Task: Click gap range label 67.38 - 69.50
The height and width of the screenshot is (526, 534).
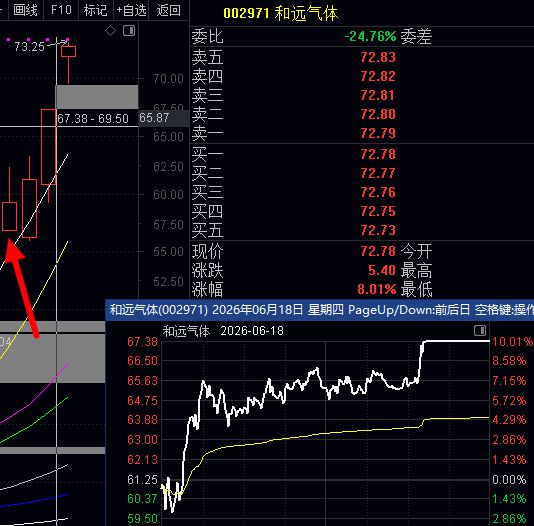Action: pos(93,118)
